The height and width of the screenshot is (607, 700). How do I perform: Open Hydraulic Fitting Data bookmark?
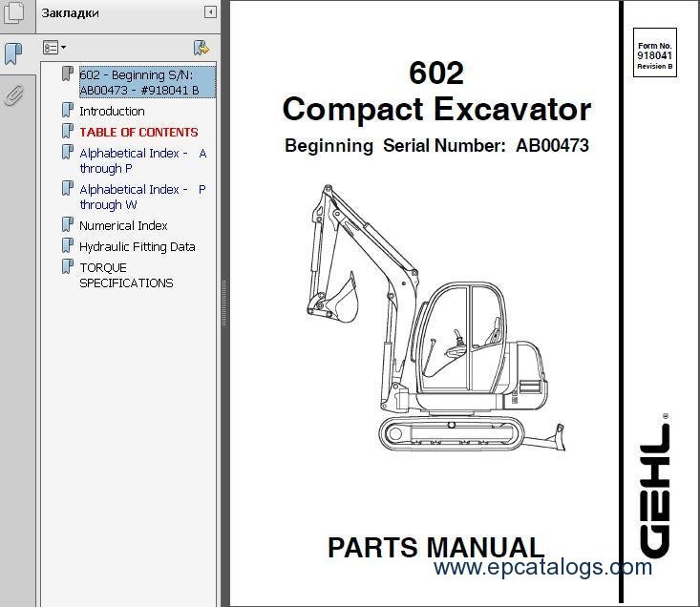[138, 246]
